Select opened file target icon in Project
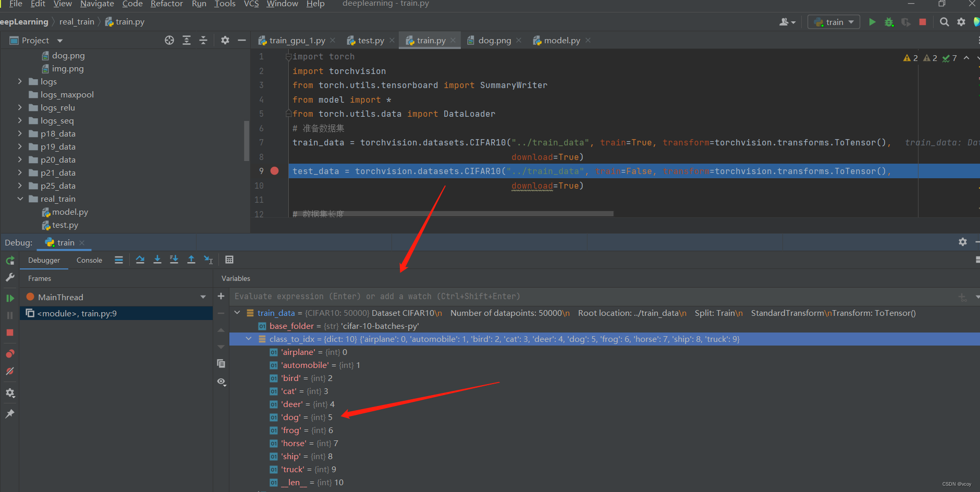This screenshot has width=980, height=492. click(169, 40)
